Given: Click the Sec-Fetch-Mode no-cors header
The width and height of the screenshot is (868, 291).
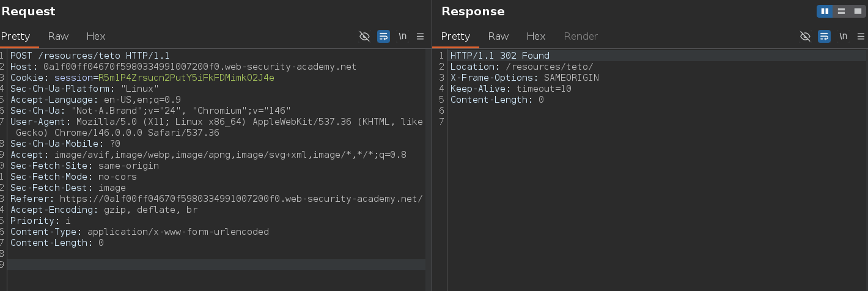Looking at the screenshot, I should point(73,177).
